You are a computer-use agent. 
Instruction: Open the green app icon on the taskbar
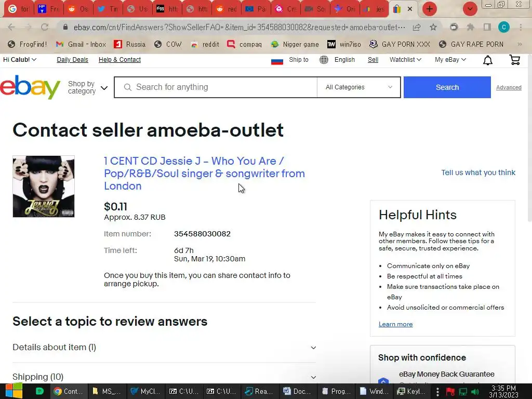coord(39,391)
